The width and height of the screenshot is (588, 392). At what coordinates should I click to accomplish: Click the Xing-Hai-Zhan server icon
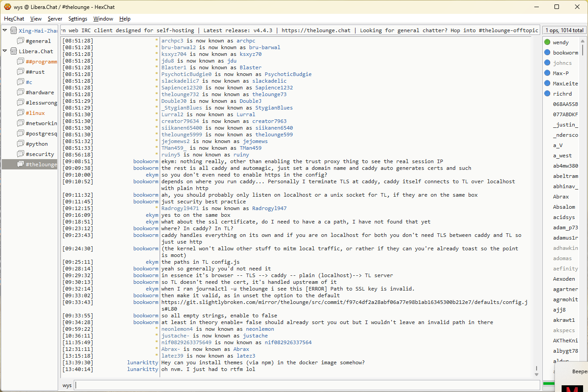(13, 31)
